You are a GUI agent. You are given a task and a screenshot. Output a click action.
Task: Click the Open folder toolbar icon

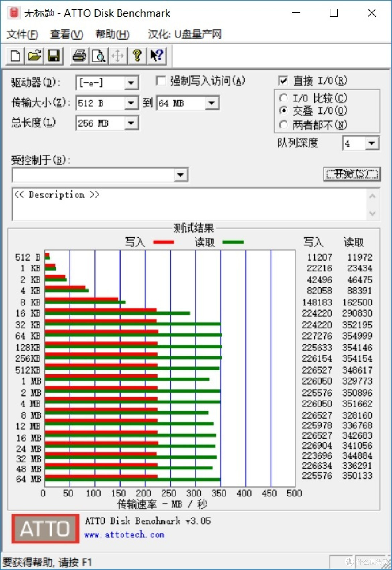[34, 56]
